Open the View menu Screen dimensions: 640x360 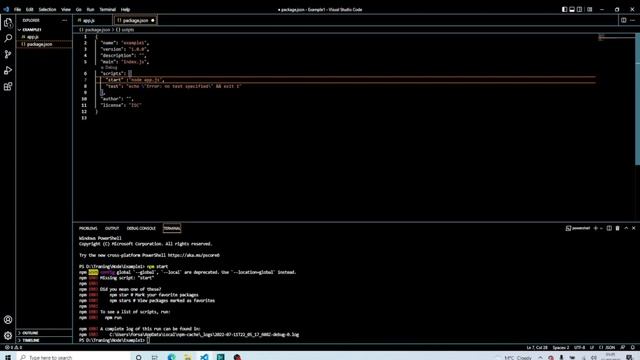pyautogui.click(x=66, y=9)
